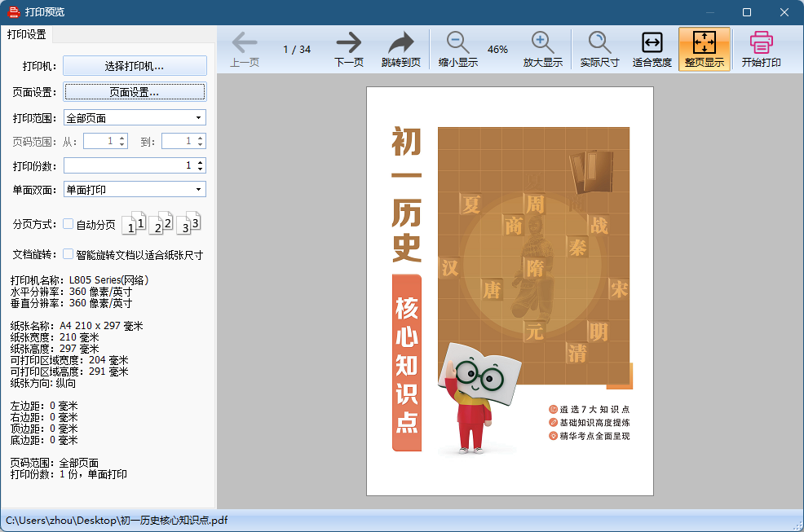Increase the number of print copies
Screen dimensions: 804x532
coord(200,162)
